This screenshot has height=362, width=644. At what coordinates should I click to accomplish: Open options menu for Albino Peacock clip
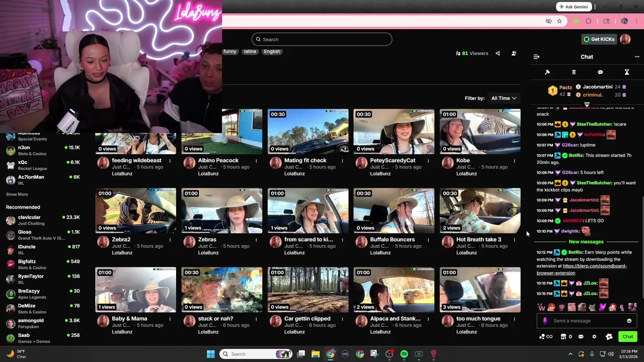pyautogui.click(x=256, y=161)
